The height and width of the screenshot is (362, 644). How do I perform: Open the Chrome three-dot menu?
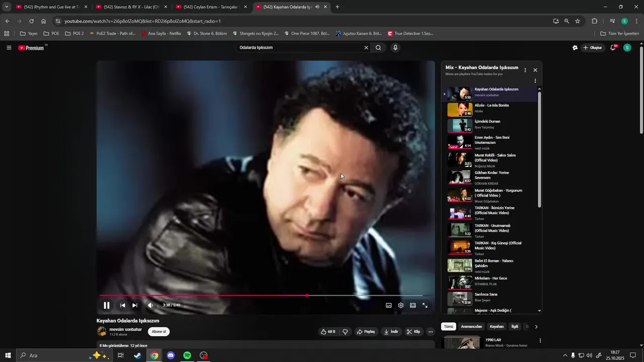pyautogui.click(x=637, y=21)
